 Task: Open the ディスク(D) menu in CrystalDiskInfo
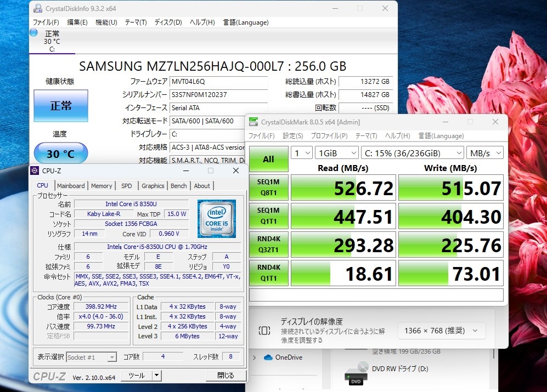click(168, 22)
